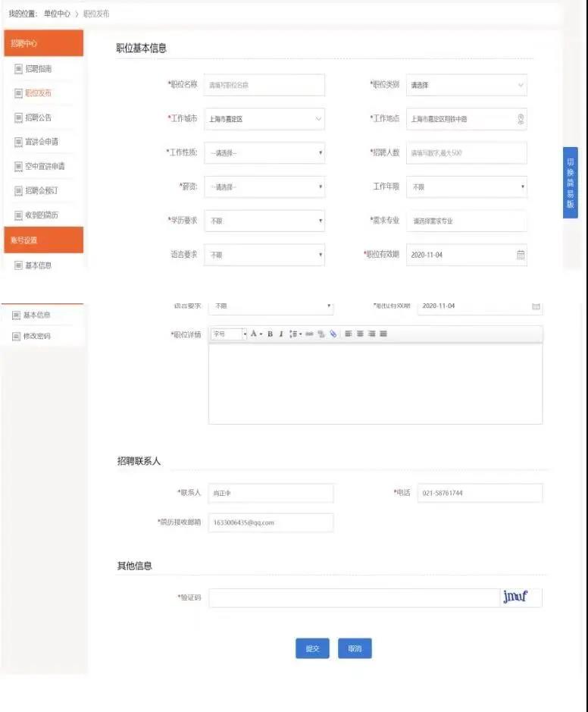Screen dimensions: 588x712
Task: Open the 字号 font size dropdown
Action: click(x=229, y=334)
